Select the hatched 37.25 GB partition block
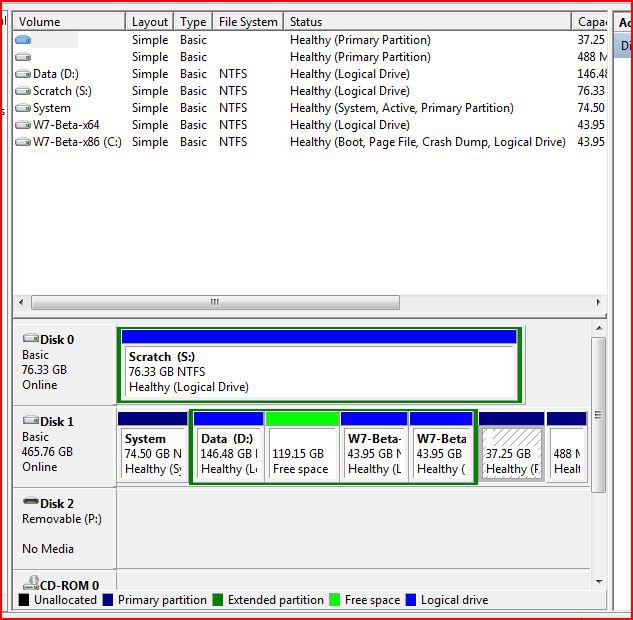The height and width of the screenshot is (620, 633). (x=511, y=447)
